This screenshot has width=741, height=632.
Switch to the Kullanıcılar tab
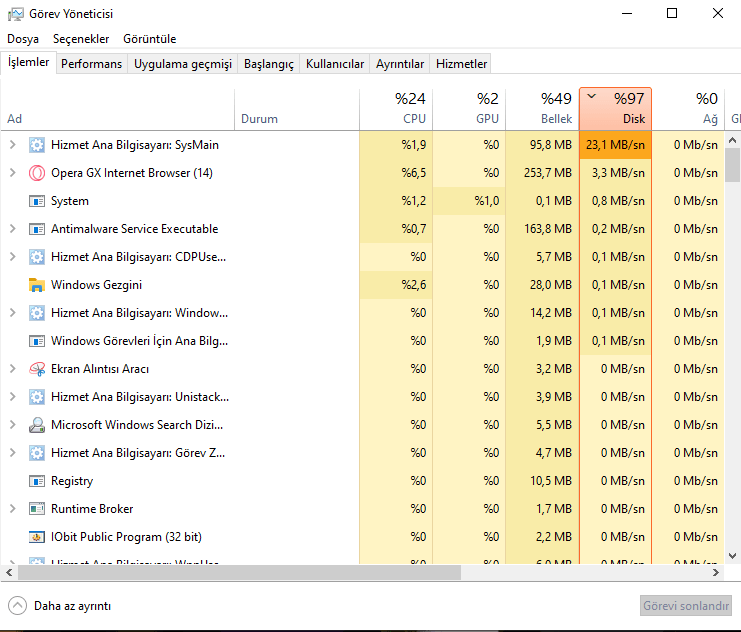(x=335, y=64)
